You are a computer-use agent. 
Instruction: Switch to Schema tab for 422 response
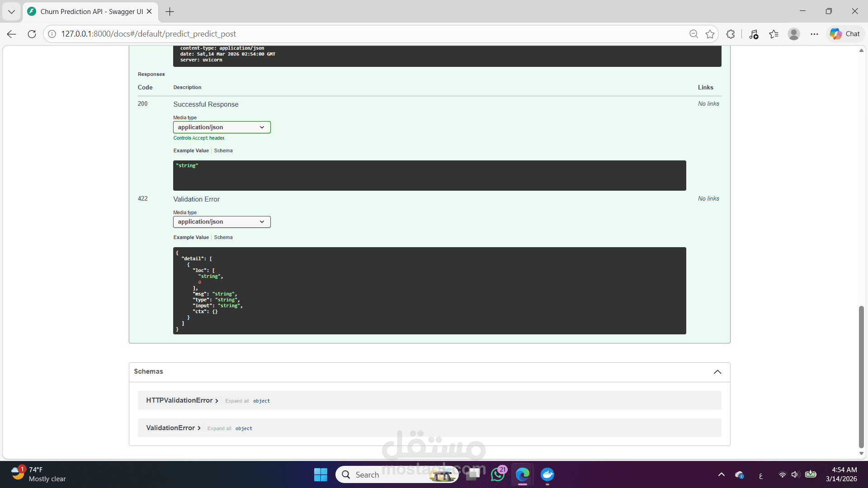point(223,238)
